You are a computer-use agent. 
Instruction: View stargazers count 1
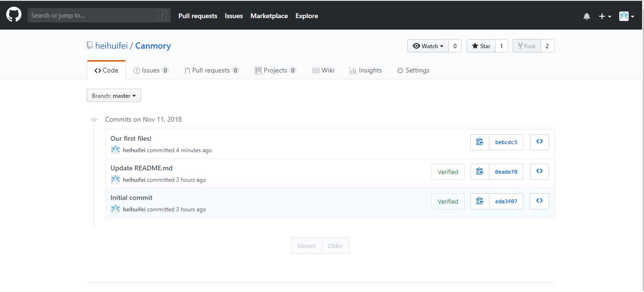point(501,46)
